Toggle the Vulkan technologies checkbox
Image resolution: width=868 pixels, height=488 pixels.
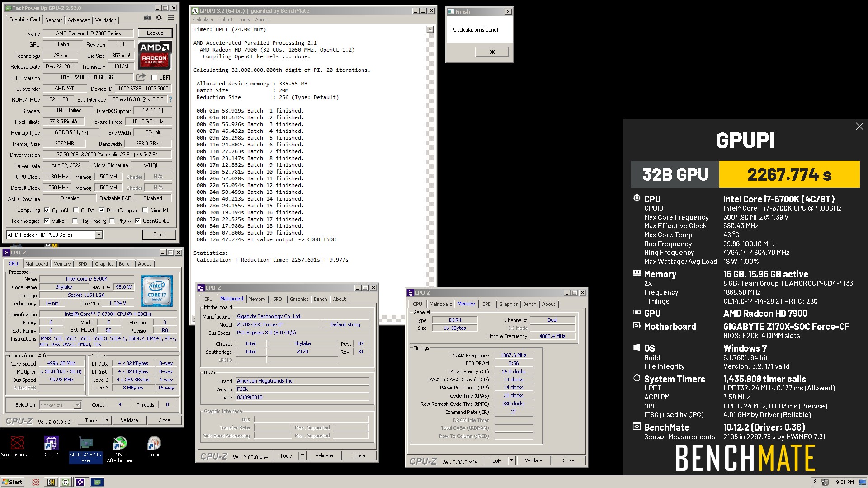[46, 221]
